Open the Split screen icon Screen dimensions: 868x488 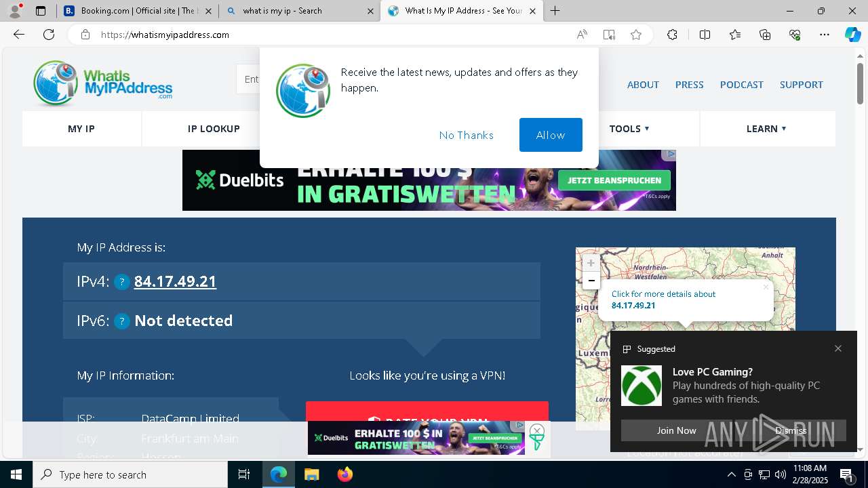click(705, 35)
